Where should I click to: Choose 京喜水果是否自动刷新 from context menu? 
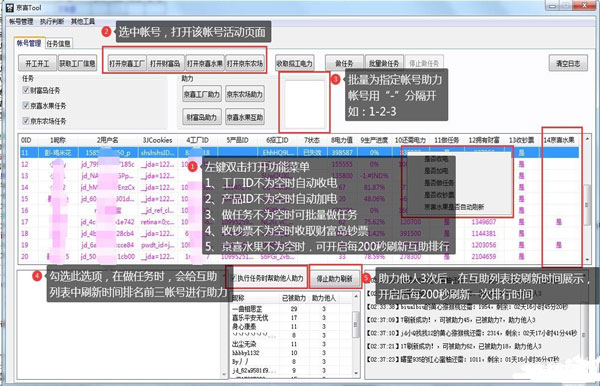coord(454,207)
